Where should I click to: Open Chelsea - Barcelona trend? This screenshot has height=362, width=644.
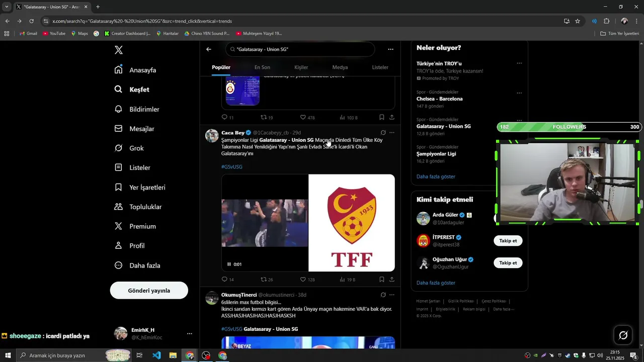click(439, 99)
